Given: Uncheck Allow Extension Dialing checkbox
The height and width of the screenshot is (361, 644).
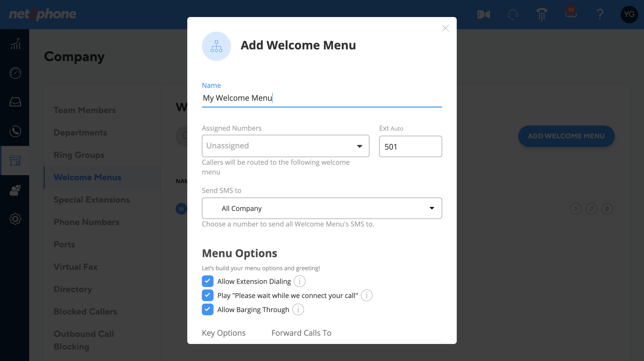Looking at the screenshot, I should click(x=207, y=281).
